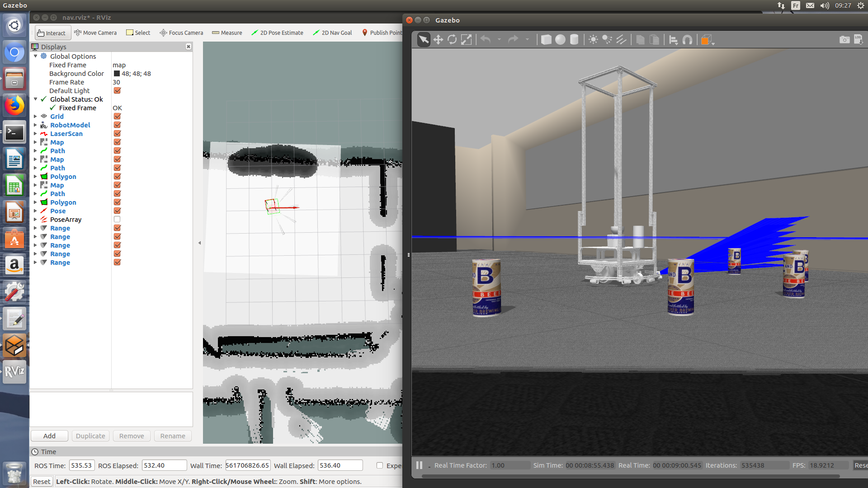Disable the Grid display checkbox

pyautogui.click(x=117, y=117)
